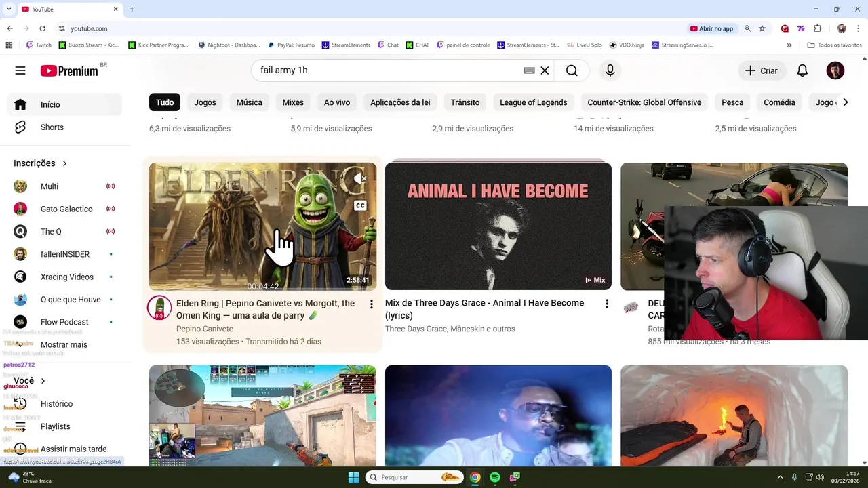
Task: Toggle CC captions on Elden Ring preview
Action: coord(360,206)
